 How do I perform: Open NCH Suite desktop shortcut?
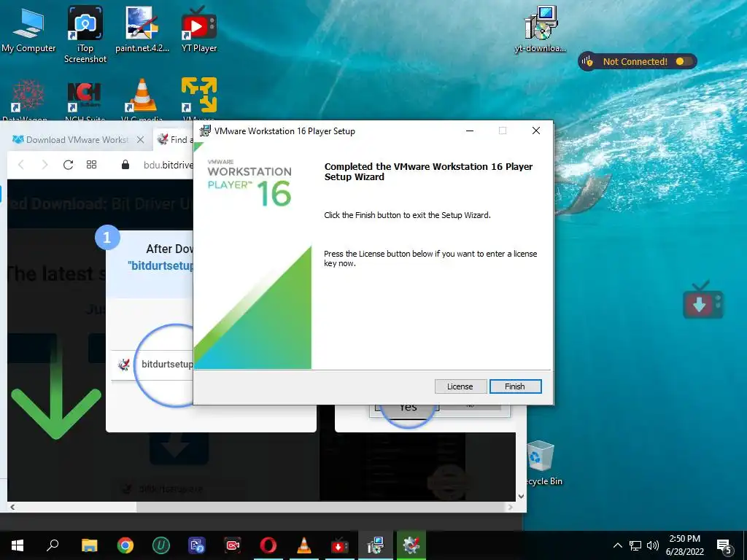85,99
